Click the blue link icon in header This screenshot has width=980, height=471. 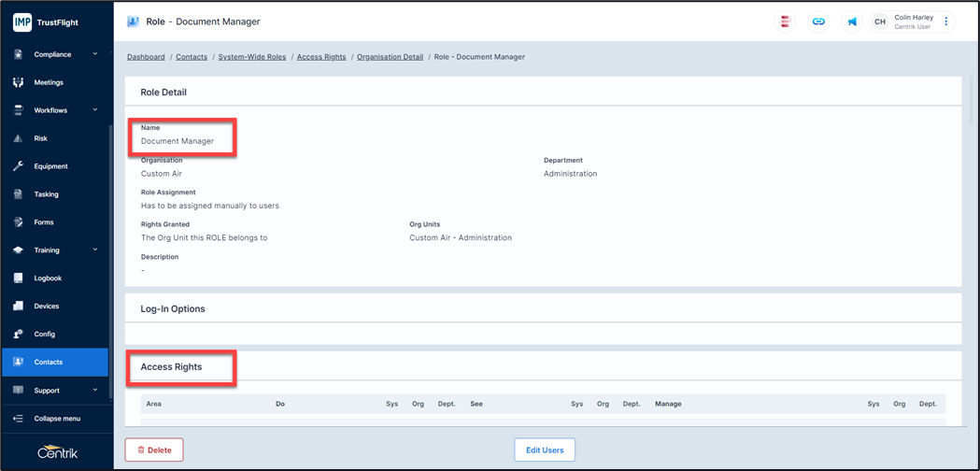pos(818,21)
